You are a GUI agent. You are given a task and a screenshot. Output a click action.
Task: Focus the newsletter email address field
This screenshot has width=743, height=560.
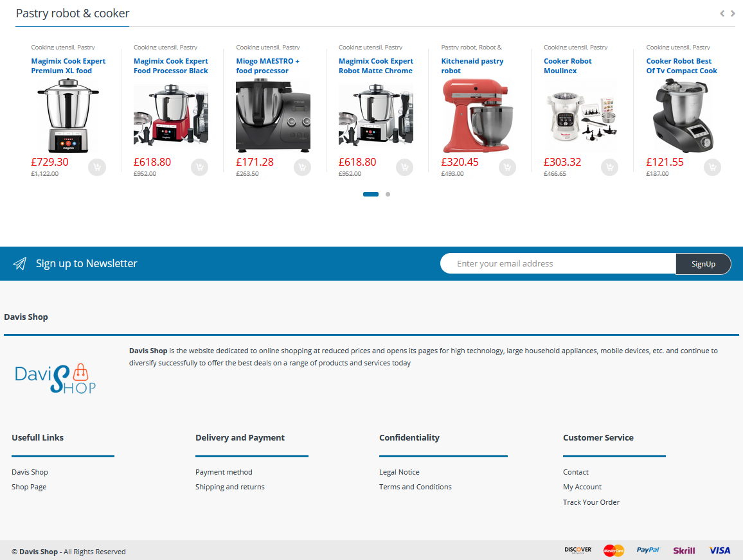point(558,264)
